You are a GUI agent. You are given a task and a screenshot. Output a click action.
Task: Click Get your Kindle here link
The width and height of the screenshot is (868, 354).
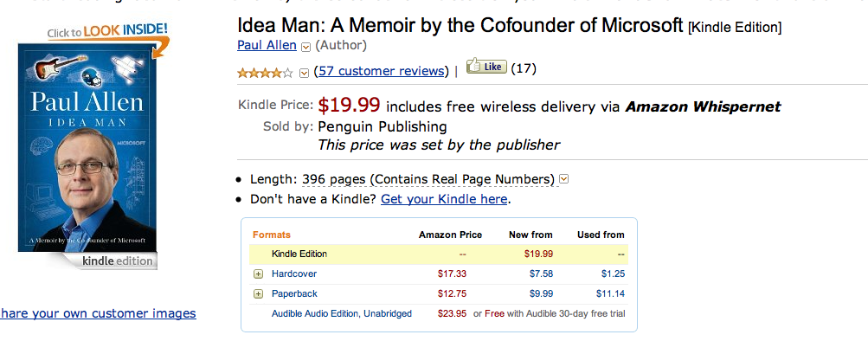444,199
